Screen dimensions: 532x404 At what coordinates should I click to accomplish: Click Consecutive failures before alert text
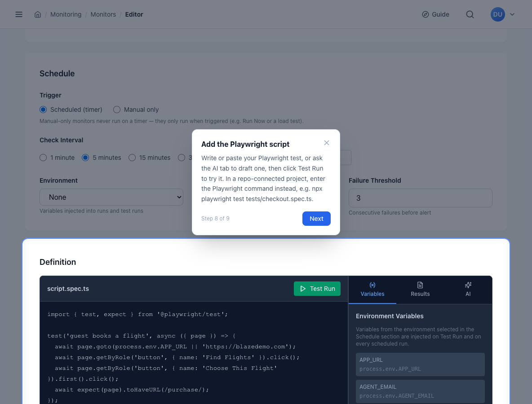(x=390, y=212)
